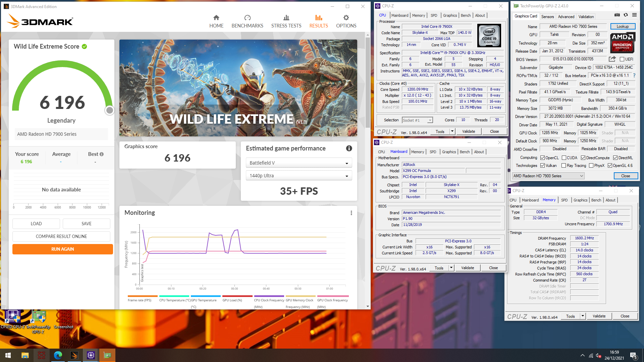
Task: Open STRESS TESTS in 3DMark navigation
Action: 286,21
